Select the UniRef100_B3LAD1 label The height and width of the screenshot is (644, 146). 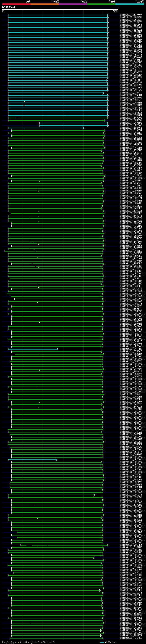[131, 410]
